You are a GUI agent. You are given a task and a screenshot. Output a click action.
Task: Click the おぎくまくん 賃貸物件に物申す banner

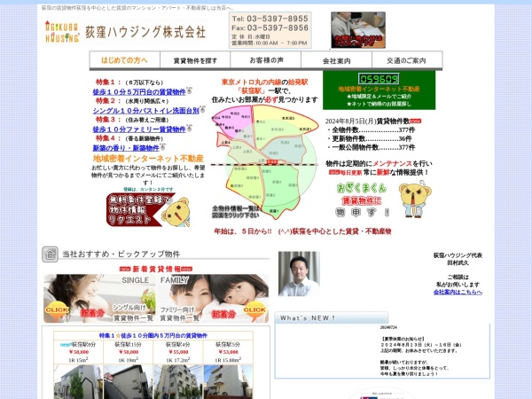click(x=363, y=200)
